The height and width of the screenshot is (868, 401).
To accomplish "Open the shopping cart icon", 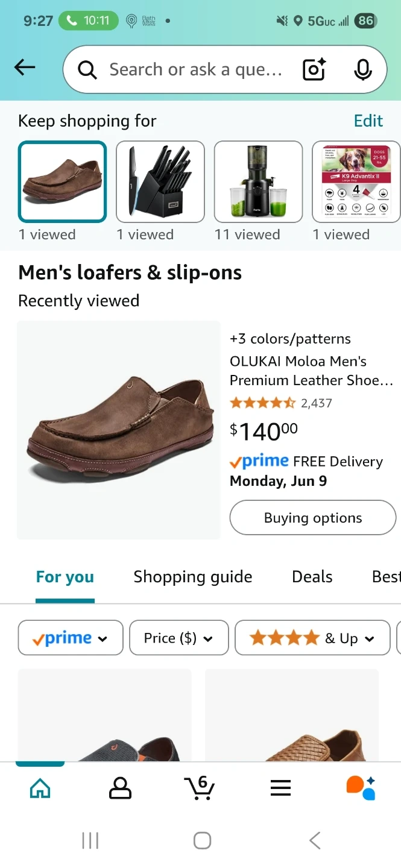I will [x=200, y=787].
